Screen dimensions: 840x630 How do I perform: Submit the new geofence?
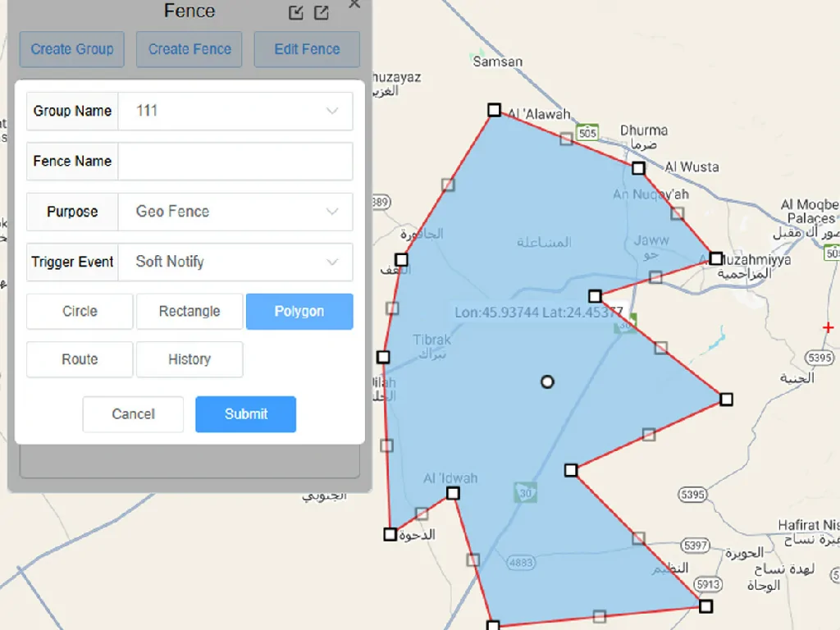tap(244, 414)
